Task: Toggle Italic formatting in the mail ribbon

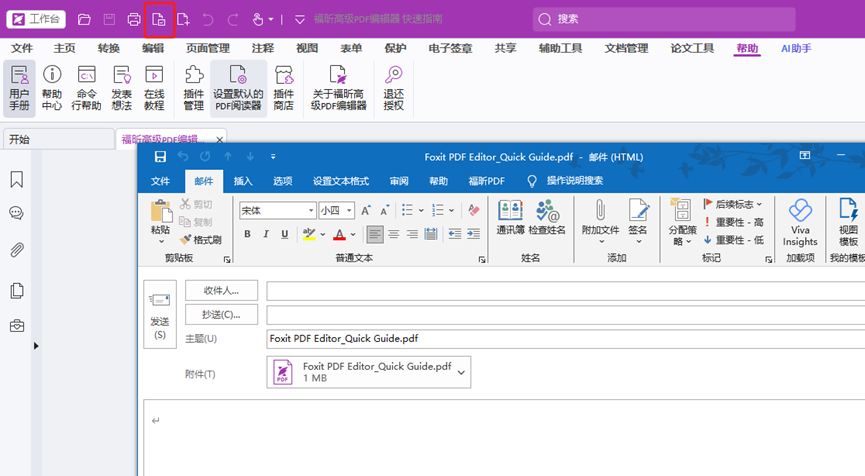Action: pos(266,235)
